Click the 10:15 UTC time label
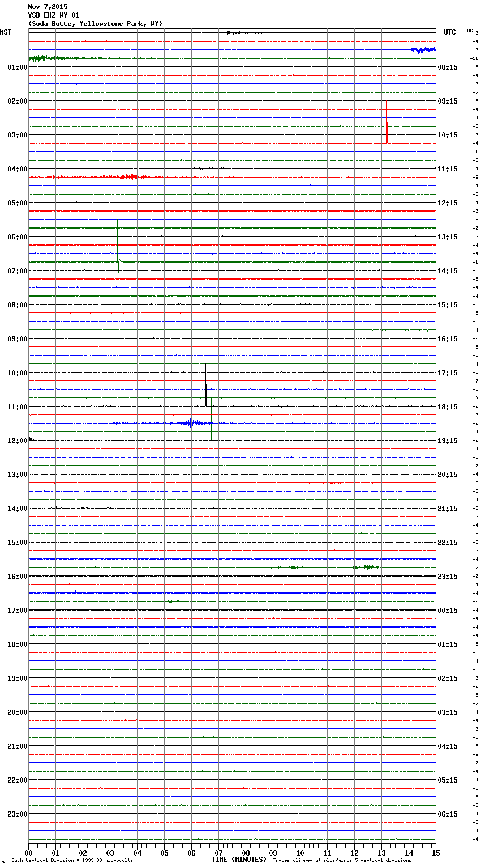The height and width of the screenshot is (868, 481). pyautogui.click(x=448, y=135)
